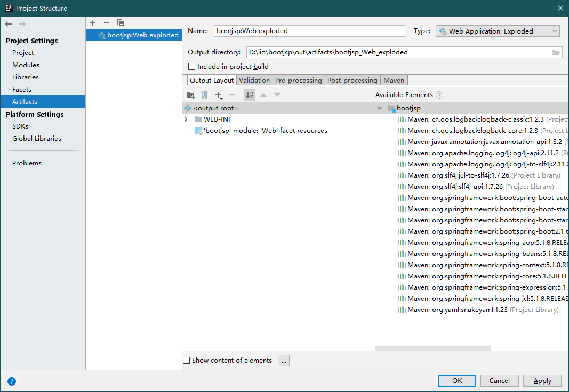Browse for output directory folder icon
Viewport: 569px width, 392px height.
(556, 52)
